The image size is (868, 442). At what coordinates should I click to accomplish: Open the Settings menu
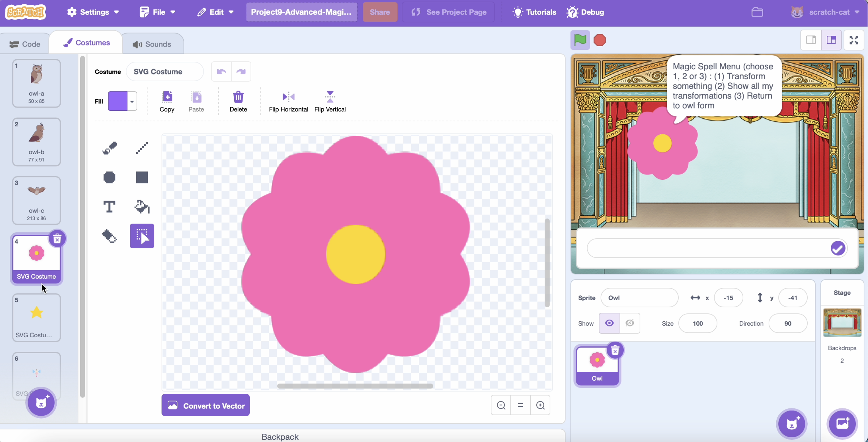[x=93, y=12]
